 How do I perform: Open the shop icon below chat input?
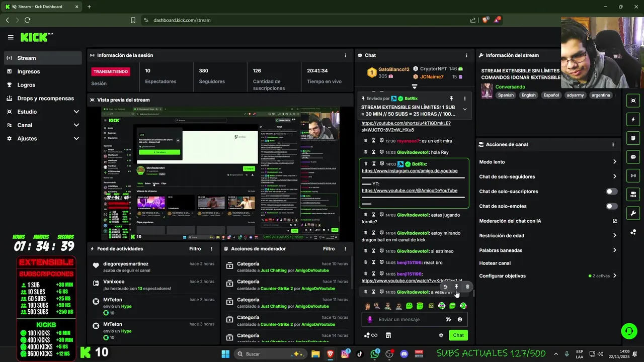[x=388, y=335]
